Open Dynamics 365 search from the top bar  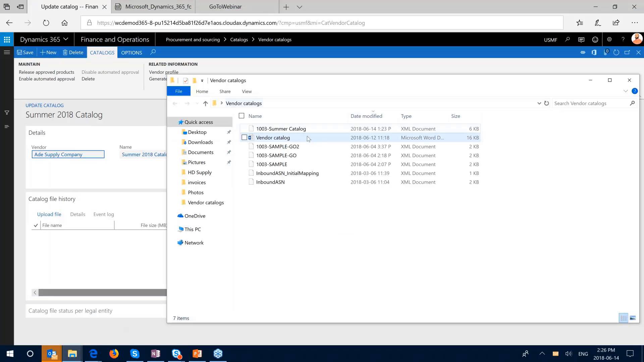tap(567, 39)
